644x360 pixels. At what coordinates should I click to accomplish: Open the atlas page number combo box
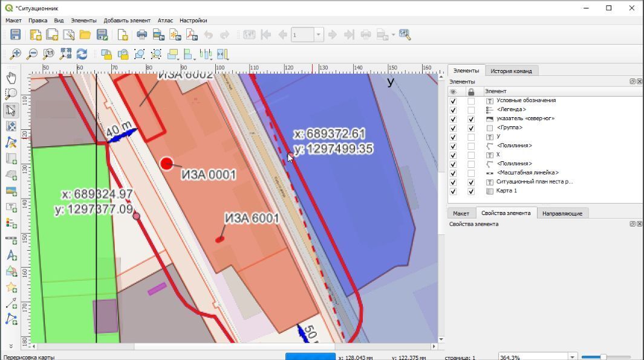point(318,34)
